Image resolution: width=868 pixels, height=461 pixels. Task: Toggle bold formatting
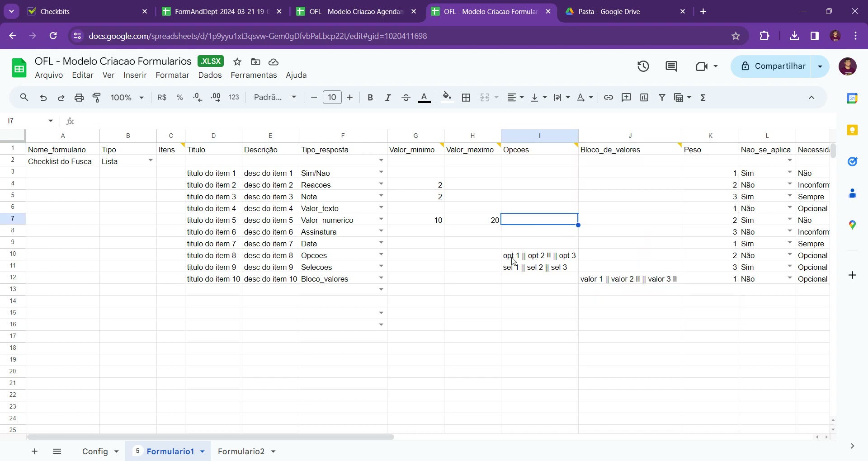[x=370, y=98]
